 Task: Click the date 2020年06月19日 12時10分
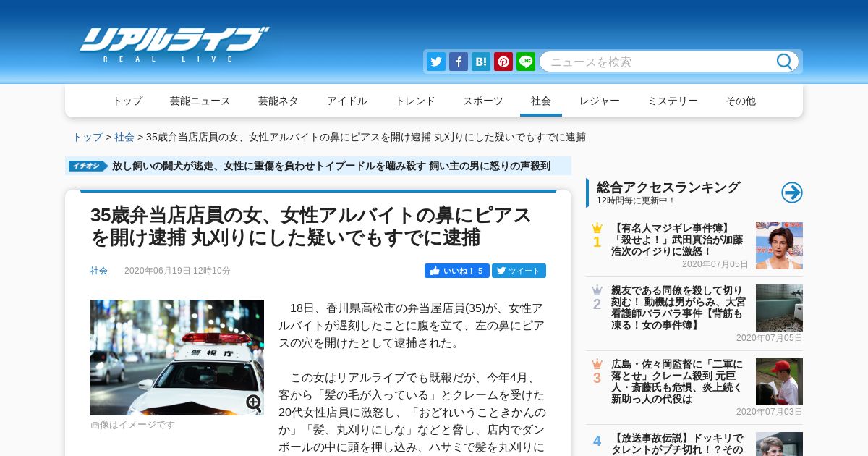click(x=177, y=271)
